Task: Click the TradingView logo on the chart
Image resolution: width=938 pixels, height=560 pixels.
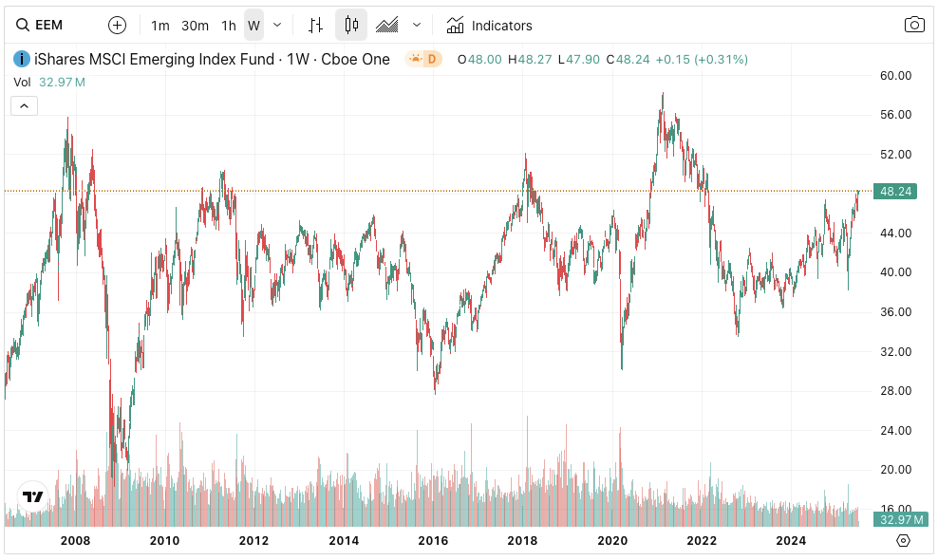Action: click(x=32, y=496)
